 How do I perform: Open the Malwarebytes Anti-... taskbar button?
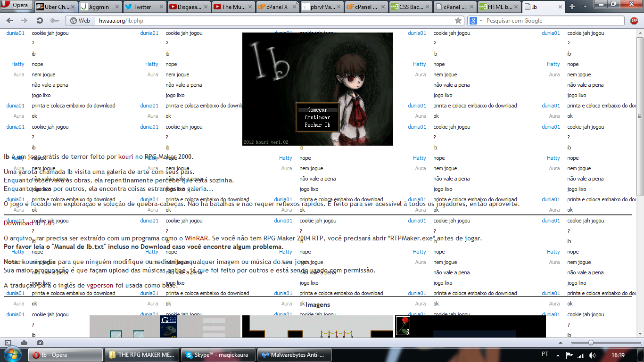[x=296, y=355]
